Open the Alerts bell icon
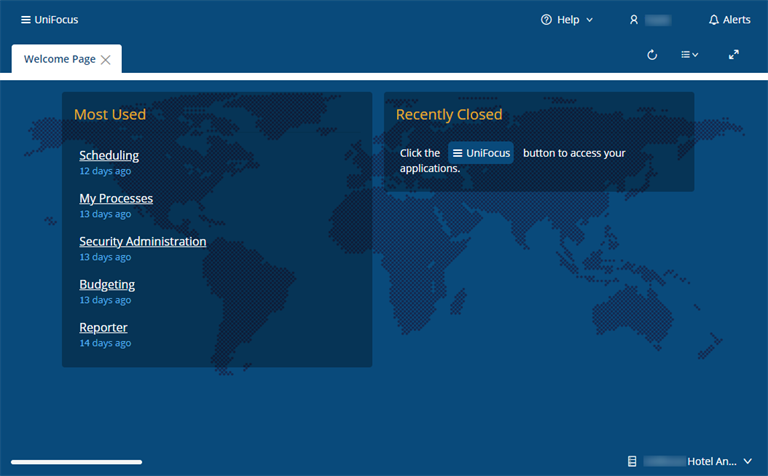Screen dimensions: 768x476 (714, 20)
